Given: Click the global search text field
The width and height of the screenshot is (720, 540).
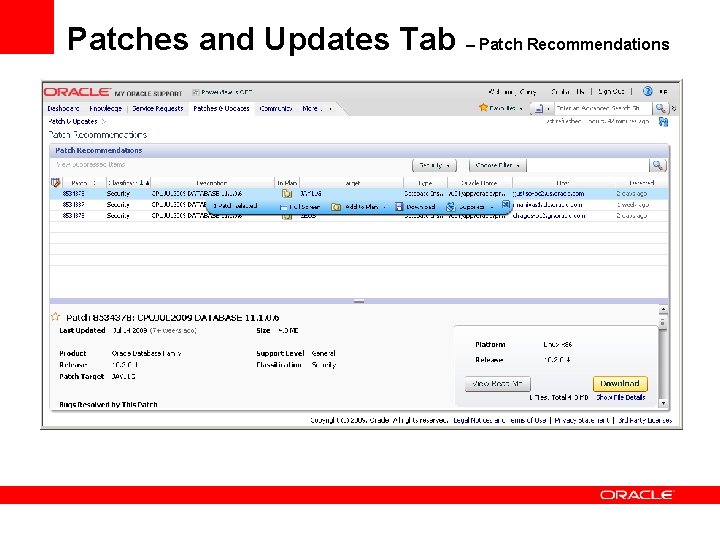Looking at the screenshot, I should 603,108.
